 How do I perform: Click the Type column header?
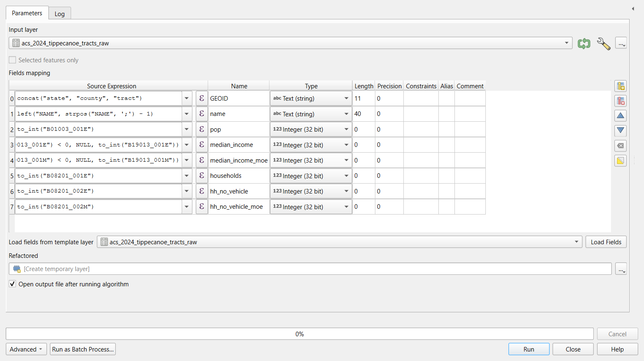[x=311, y=86]
